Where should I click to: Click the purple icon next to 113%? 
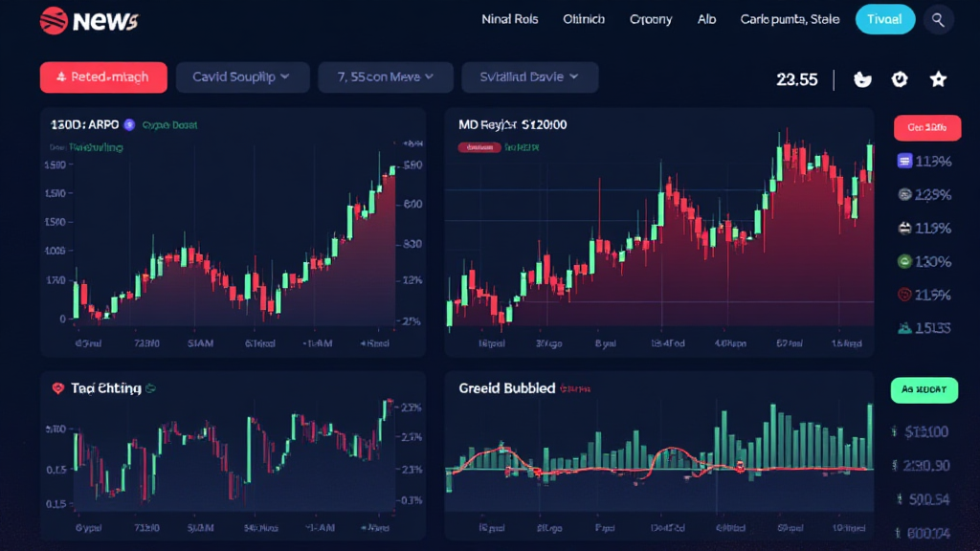pyautogui.click(x=903, y=162)
